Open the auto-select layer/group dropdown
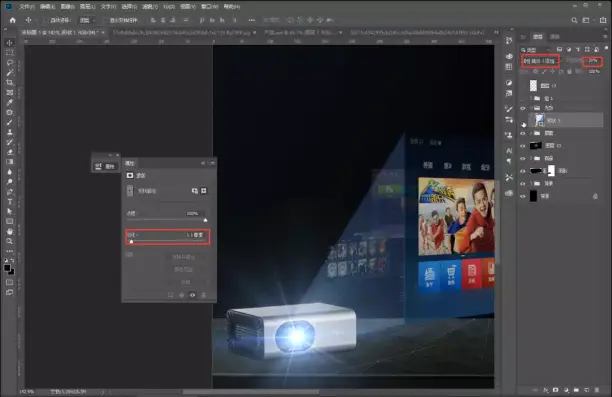This screenshot has width=612, height=397. pyautogui.click(x=87, y=20)
